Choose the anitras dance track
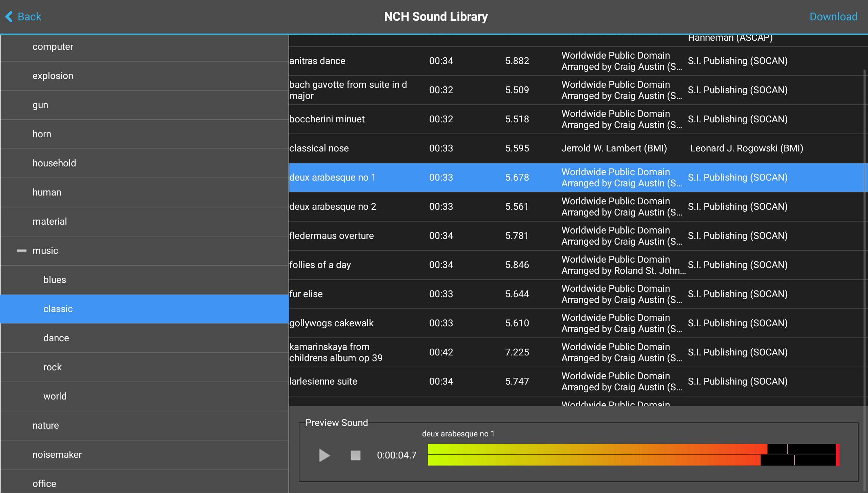This screenshot has width=868, height=493. pyautogui.click(x=576, y=61)
